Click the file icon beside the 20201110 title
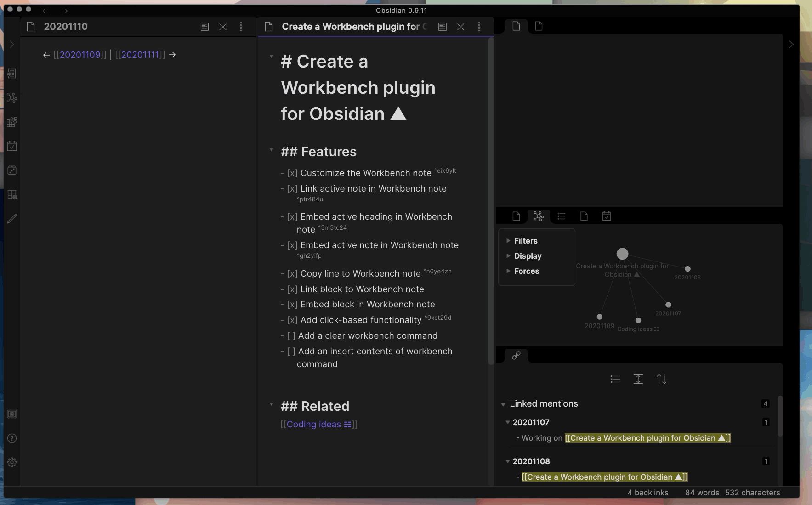The image size is (812, 505). 31,27
